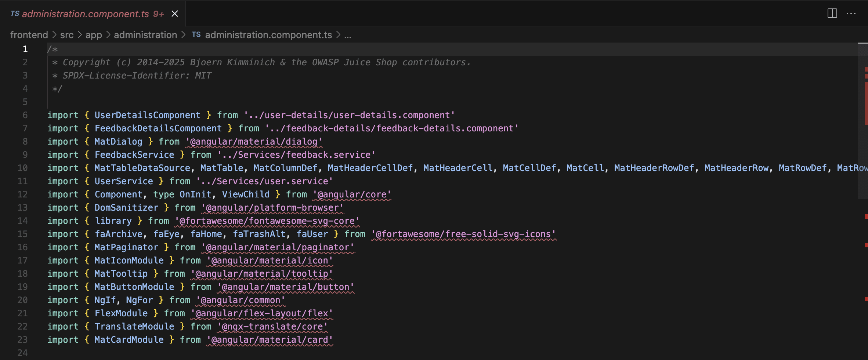The image size is (868, 360).
Task: Select the administration.component.ts editor tab
Action: pyautogui.click(x=93, y=14)
